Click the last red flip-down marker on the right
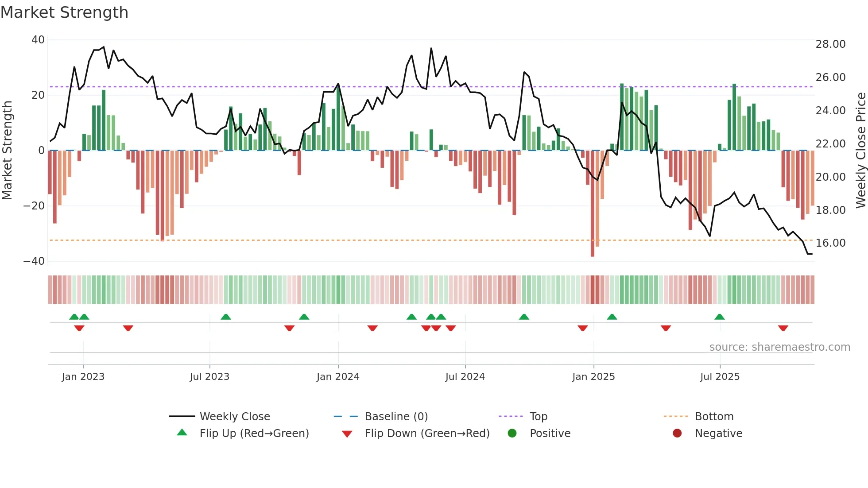 pyautogui.click(x=783, y=328)
